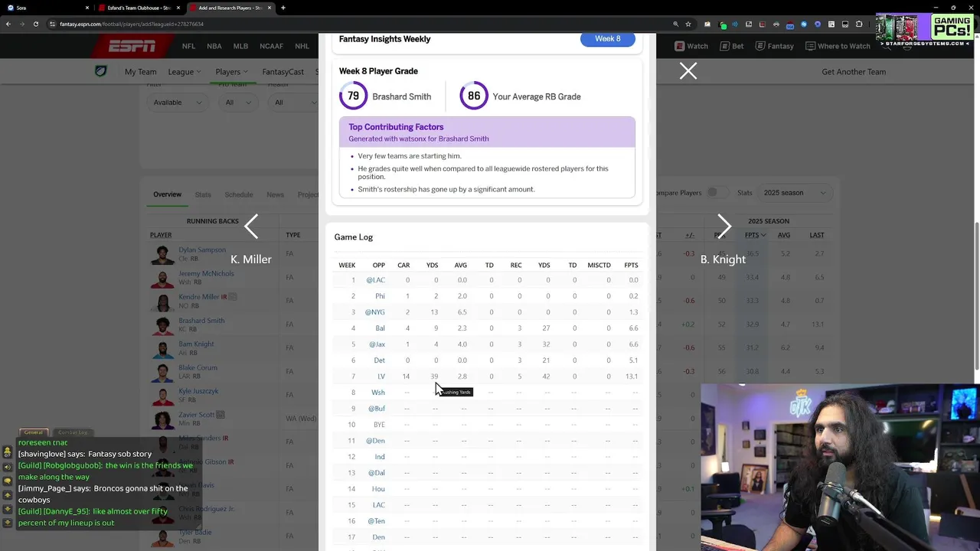Click the 86 average RB grade circle
Viewport: 980px width, 551px height.
point(474,96)
